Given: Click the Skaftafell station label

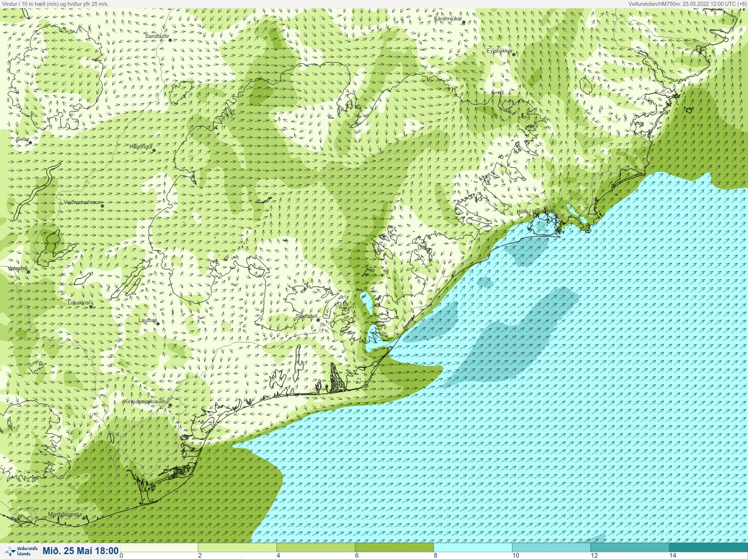Looking at the screenshot, I should 306,316.
